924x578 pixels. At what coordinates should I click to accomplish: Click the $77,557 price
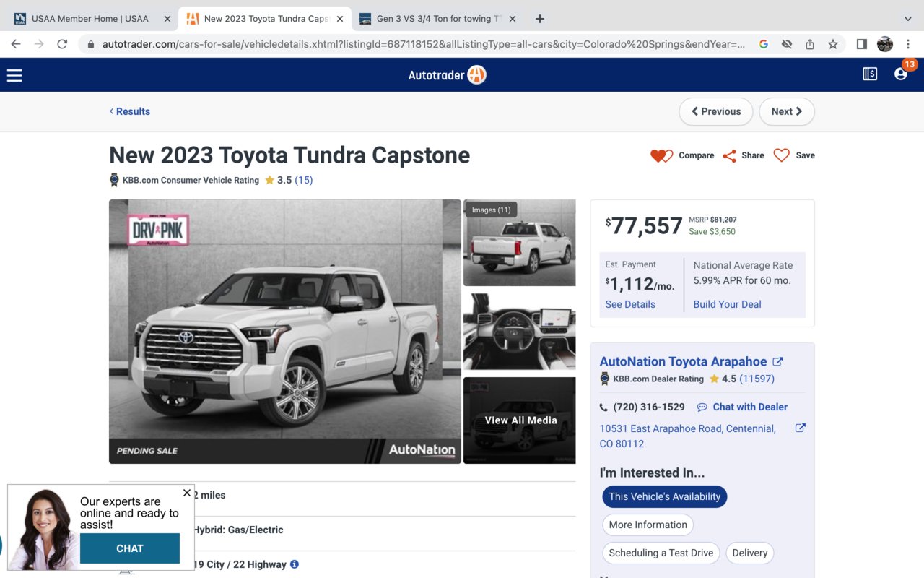(x=644, y=226)
